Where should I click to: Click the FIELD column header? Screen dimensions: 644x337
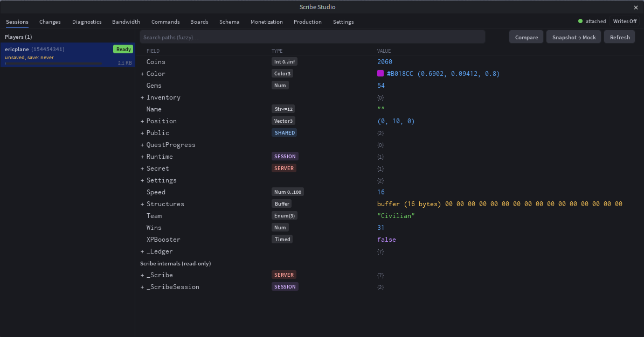click(x=153, y=51)
